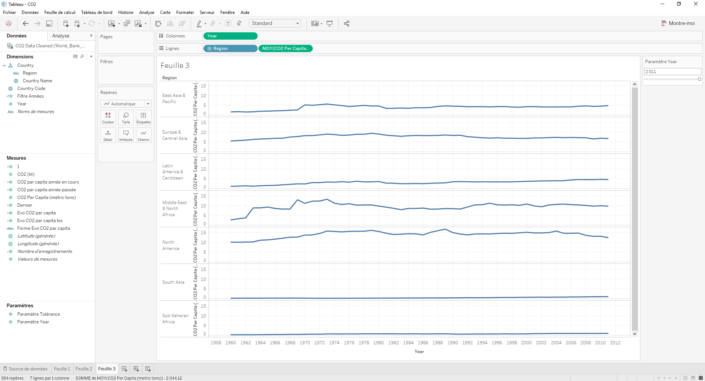Clear the sheet using the toolbar icon
Image resolution: width=705 pixels, height=381 pixels.
coord(138,23)
